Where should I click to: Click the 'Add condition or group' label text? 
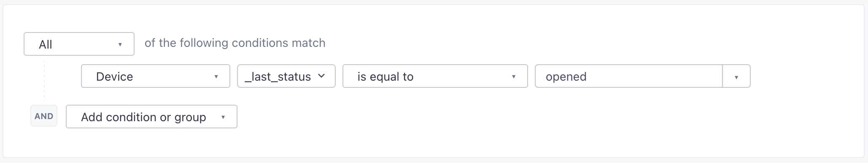pos(144,117)
